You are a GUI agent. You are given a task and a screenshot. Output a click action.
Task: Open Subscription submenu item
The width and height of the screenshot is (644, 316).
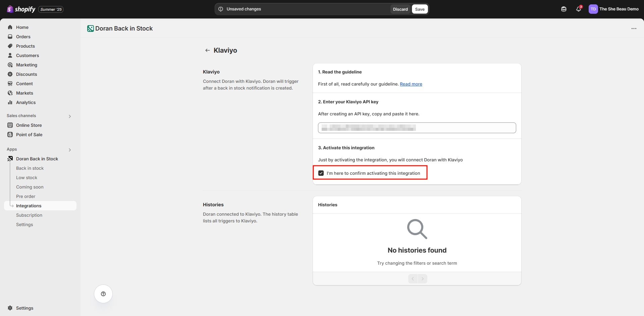29,215
